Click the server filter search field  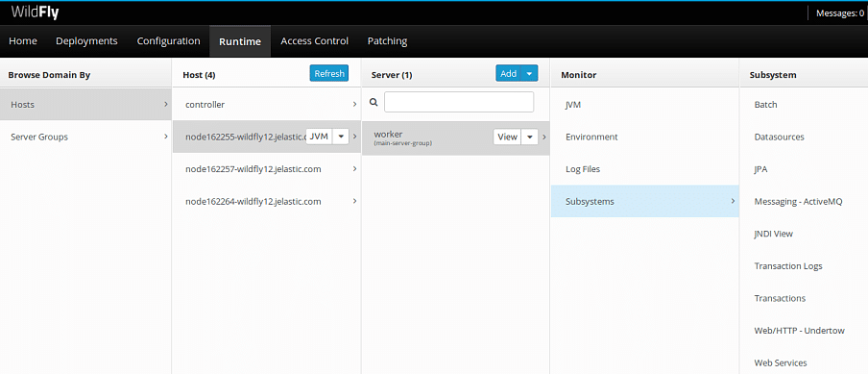coord(459,102)
